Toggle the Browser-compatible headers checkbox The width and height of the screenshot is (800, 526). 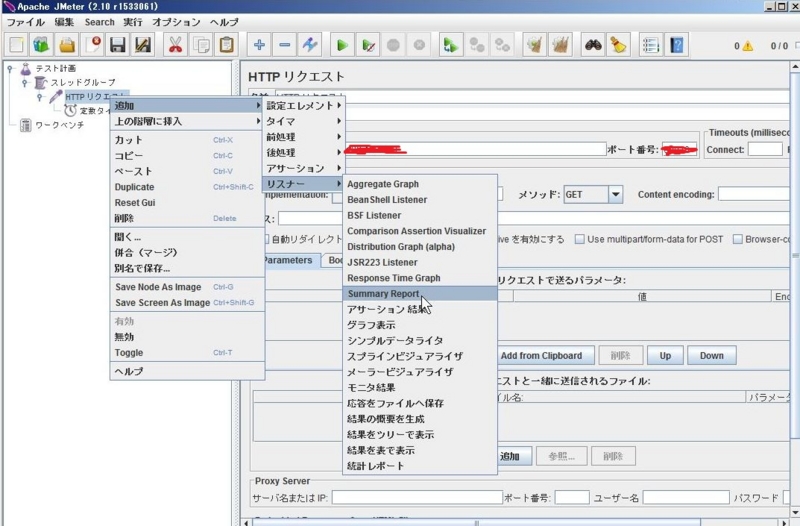point(738,239)
